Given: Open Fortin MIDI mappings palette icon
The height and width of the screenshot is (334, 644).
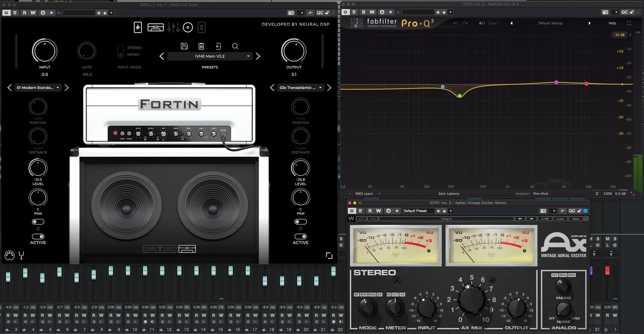Looking at the screenshot, I should [10, 255].
